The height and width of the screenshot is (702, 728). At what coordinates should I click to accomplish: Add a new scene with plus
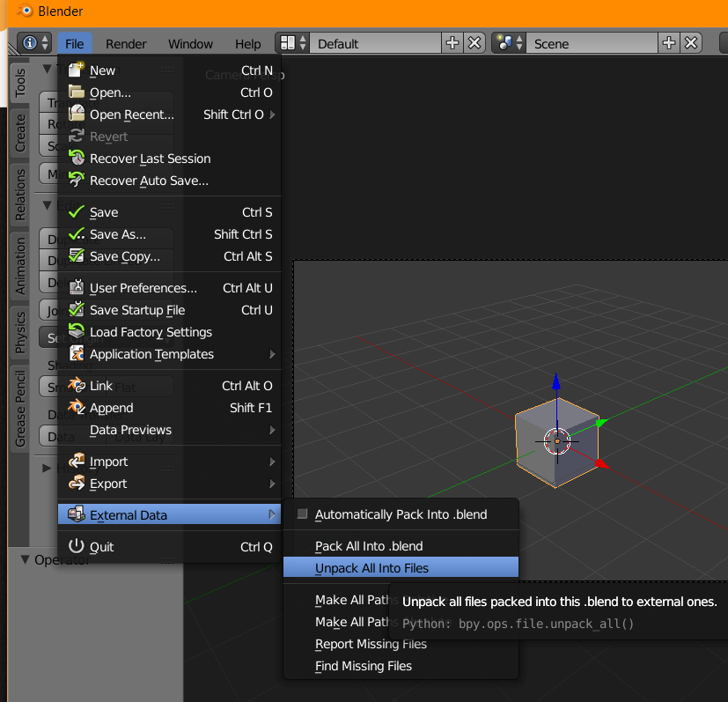click(x=668, y=43)
